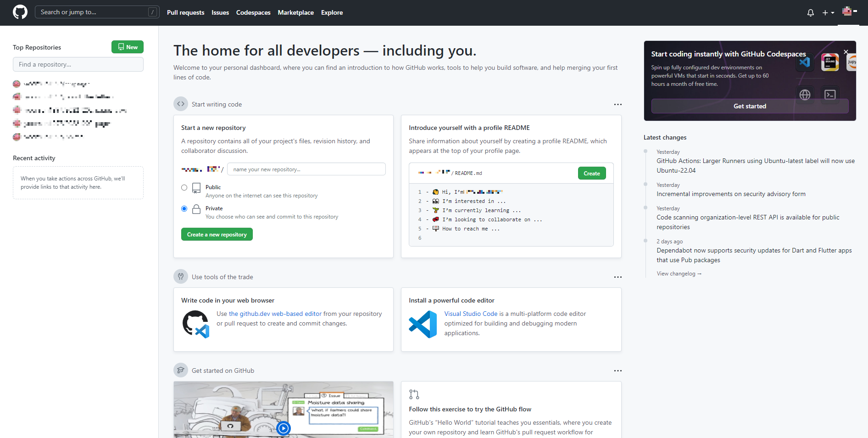Open options menu for Get started on GitHub
The image size is (868, 438).
coord(618,371)
